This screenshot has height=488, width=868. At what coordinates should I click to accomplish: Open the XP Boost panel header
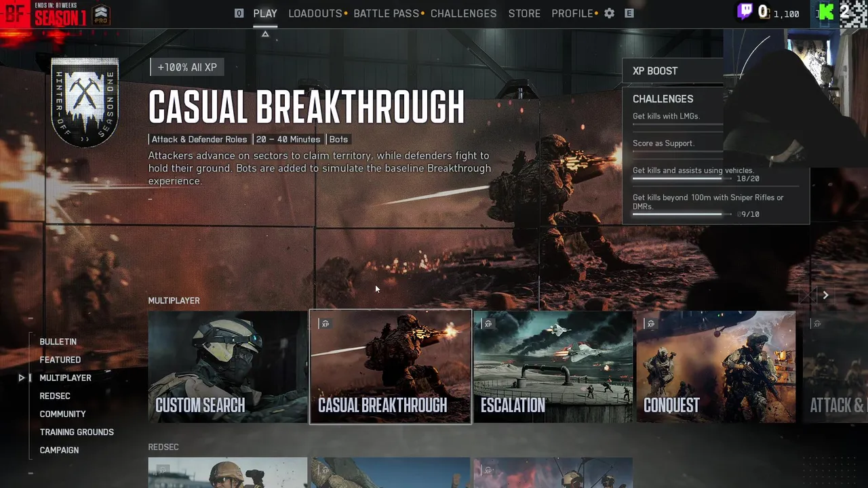pyautogui.click(x=673, y=70)
